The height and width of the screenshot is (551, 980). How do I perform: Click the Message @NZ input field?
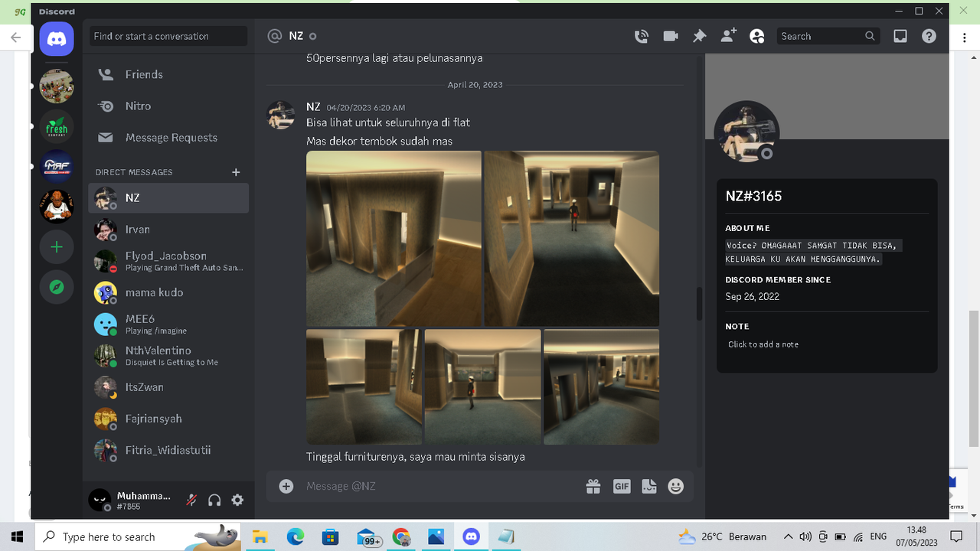440,486
